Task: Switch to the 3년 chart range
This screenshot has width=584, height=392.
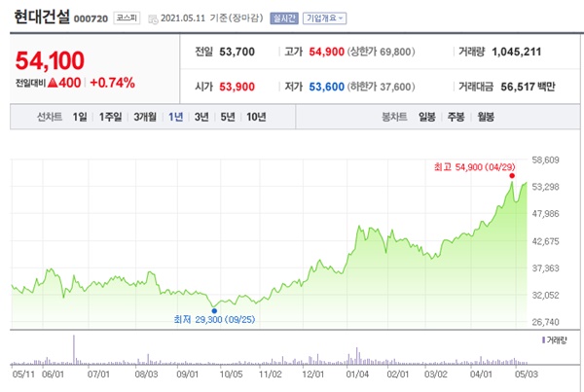Action: (201, 117)
